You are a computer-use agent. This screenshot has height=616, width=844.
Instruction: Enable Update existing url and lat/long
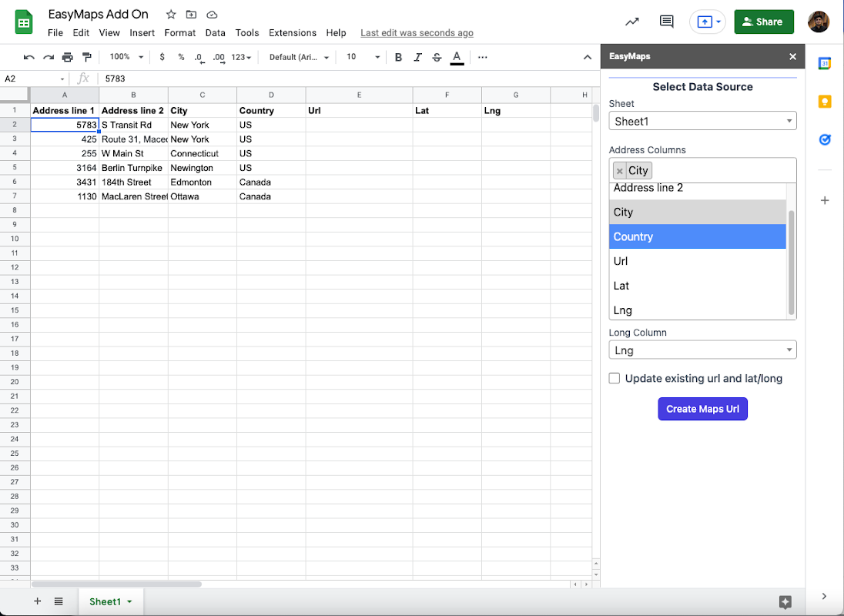coord(615,378)
